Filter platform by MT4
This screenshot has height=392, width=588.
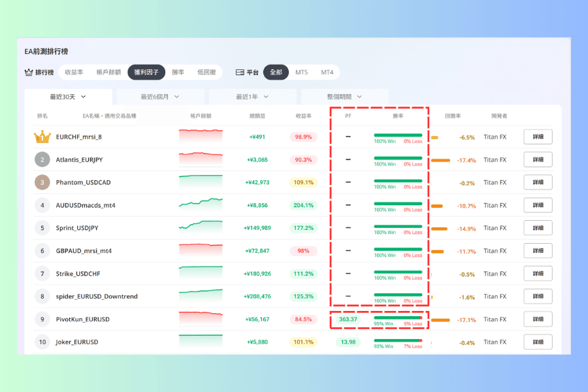pyautogui.click(x=327, y=72)
